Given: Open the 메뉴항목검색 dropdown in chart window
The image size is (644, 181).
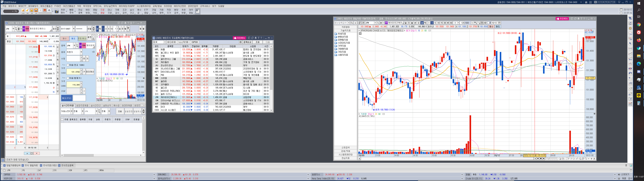Looking at the screenshot, I should (x=349, y=23).
